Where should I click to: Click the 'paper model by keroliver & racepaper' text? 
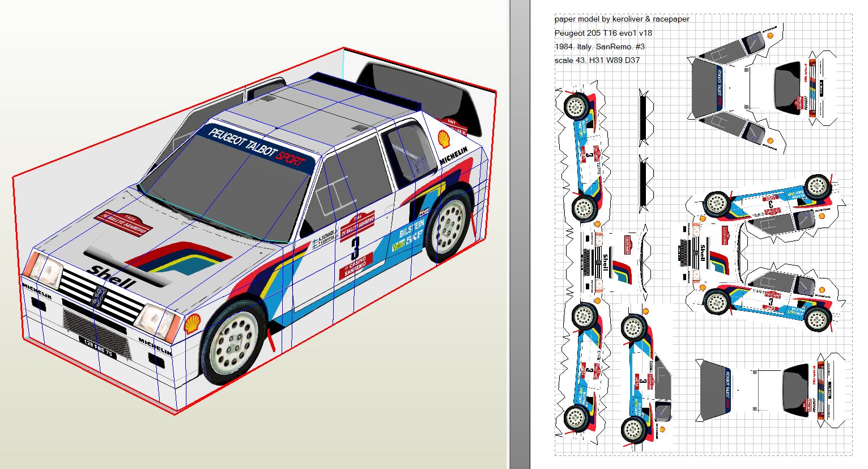click(622, 19)
